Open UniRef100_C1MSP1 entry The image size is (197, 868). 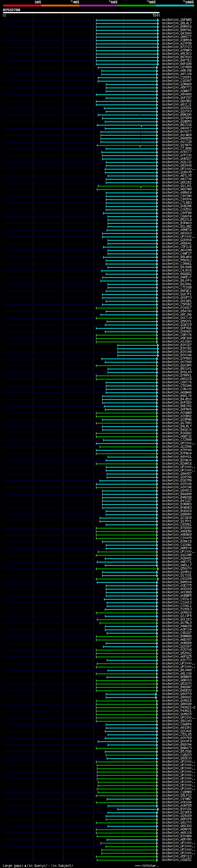[x=177, y=78]
